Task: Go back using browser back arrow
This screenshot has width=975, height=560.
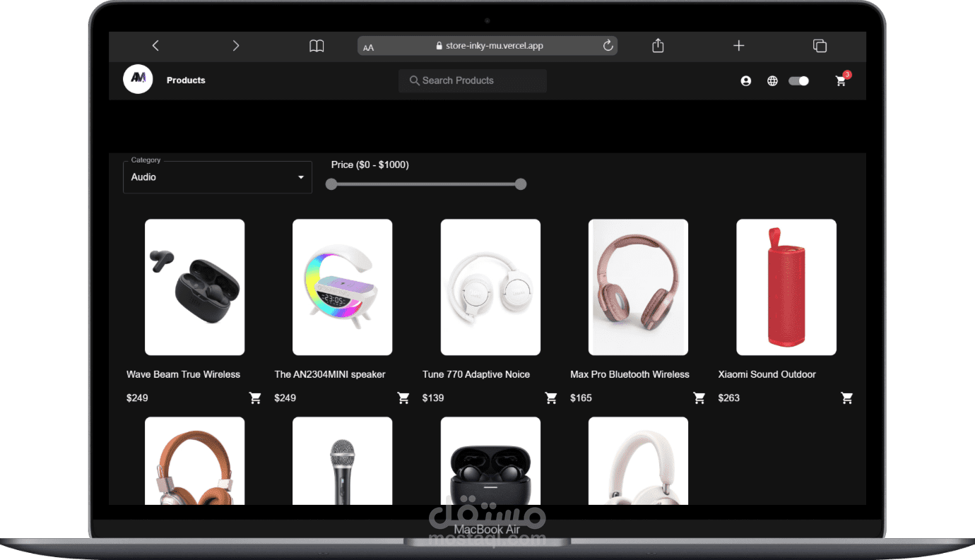Action: (155, 46)
